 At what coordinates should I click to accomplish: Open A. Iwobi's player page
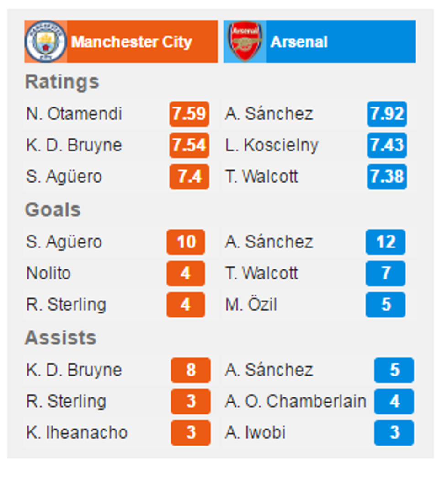coord(255,433)
